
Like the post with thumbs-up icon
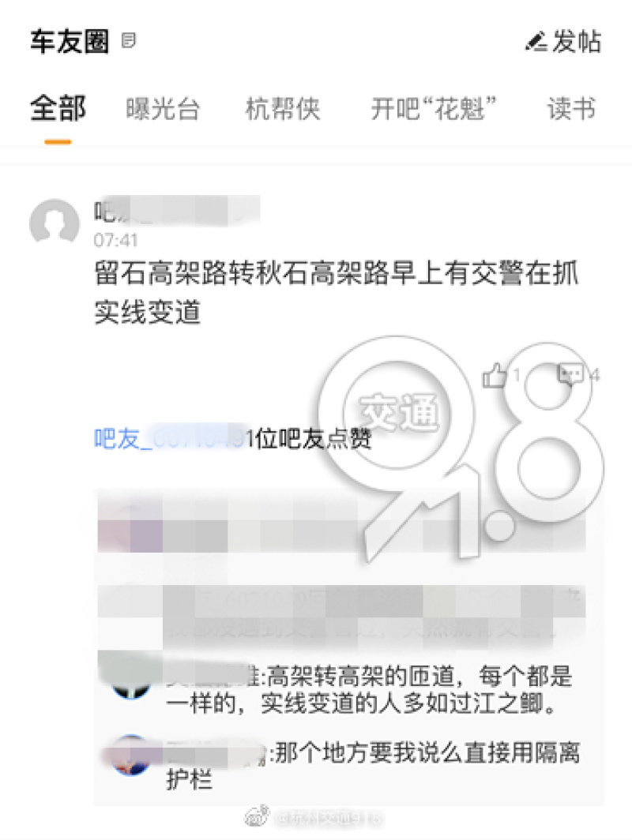tap(495, 374)
